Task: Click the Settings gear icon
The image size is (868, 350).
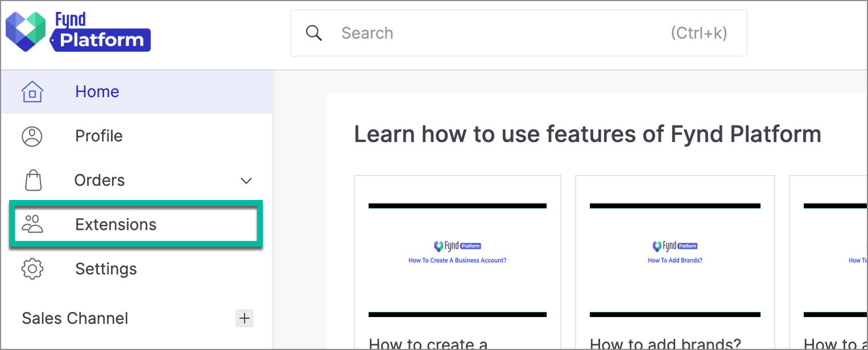Action: click(32, 269)
